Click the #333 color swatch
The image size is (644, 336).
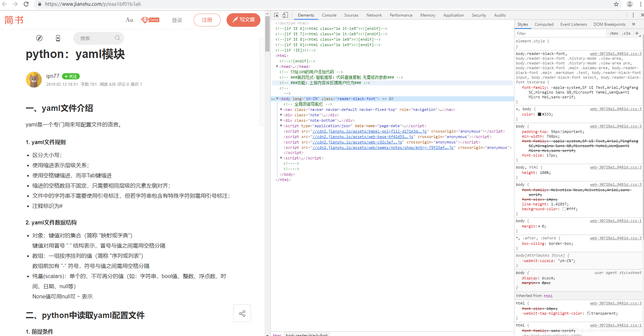540,114
